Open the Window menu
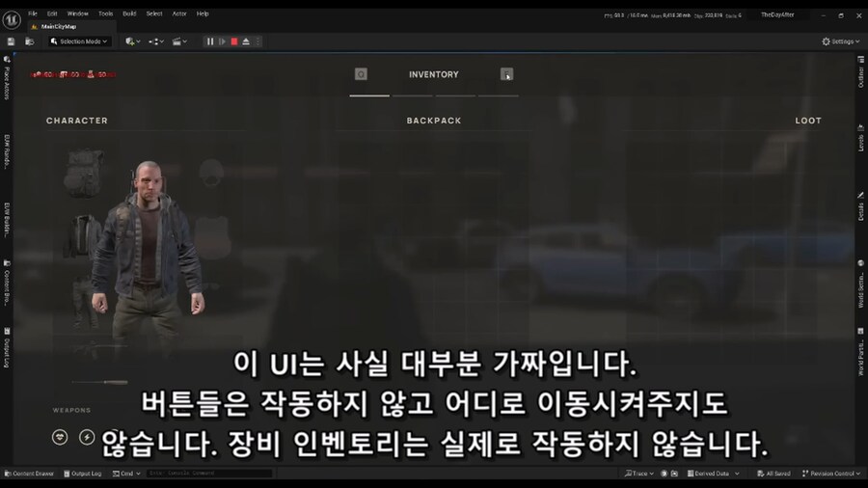Image resolution: width=868 pixels, height=488 pixels. click(x=77, y=14)
